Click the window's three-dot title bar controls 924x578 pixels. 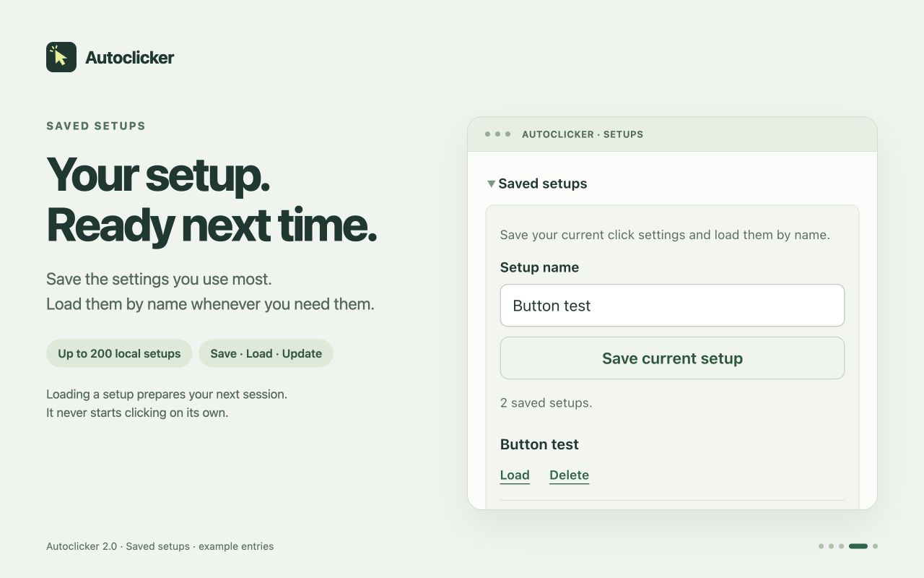tap(497, 134)
